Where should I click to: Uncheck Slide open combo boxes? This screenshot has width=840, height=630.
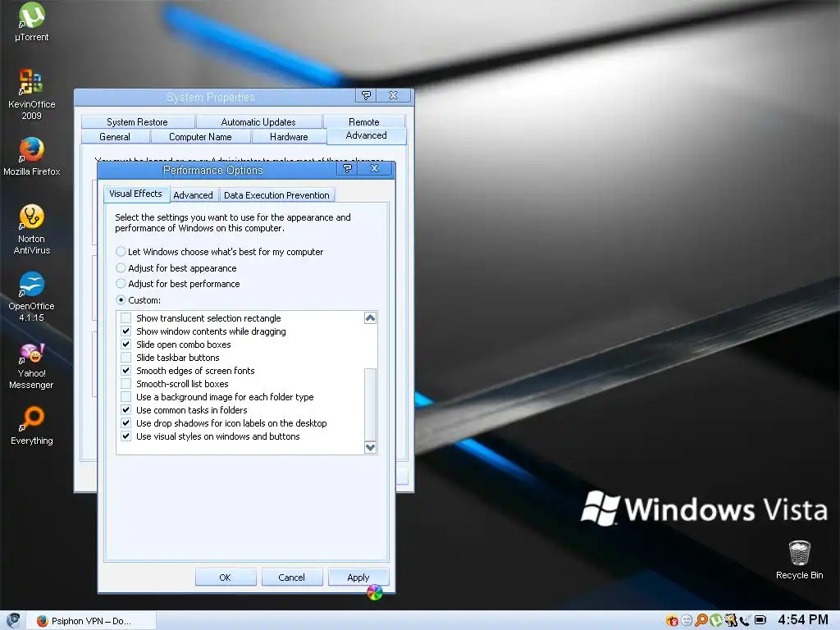tap(126, 345)
